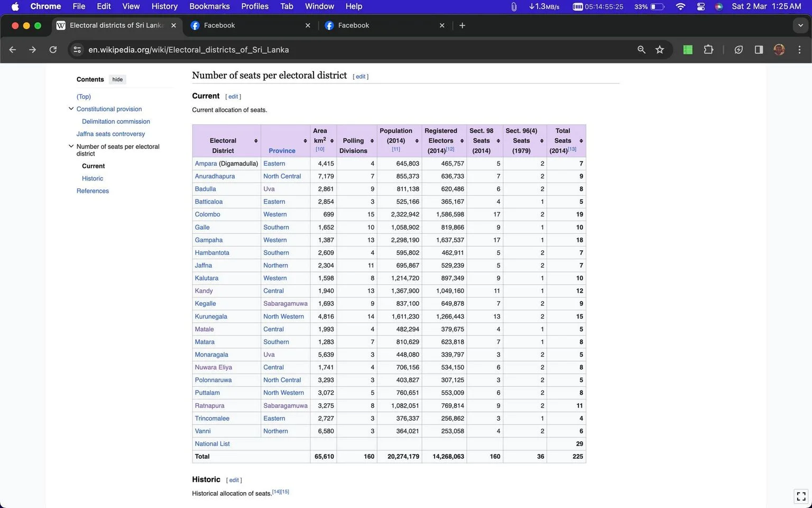Collapse Constitutional provision section in contents
This screenshot has height=508, width=812.
[71, 108]
